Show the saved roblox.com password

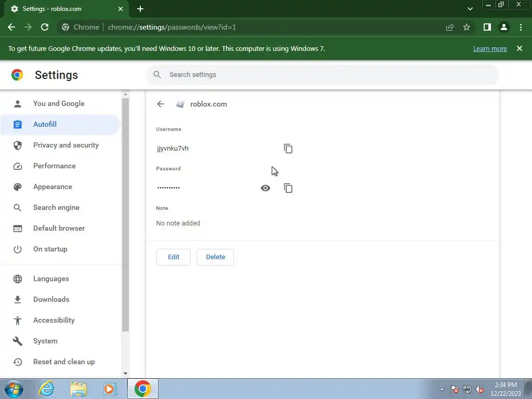pos(265,188)
